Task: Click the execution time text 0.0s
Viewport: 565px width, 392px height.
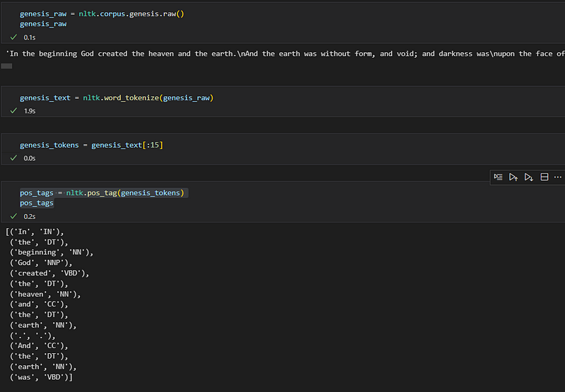Action: point(30,158)
